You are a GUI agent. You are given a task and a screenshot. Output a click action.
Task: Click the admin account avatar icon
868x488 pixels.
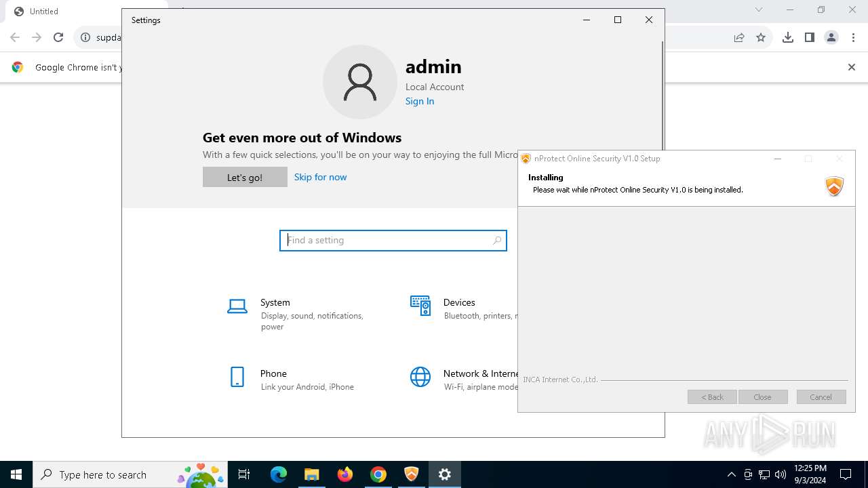tap(359, 82)
